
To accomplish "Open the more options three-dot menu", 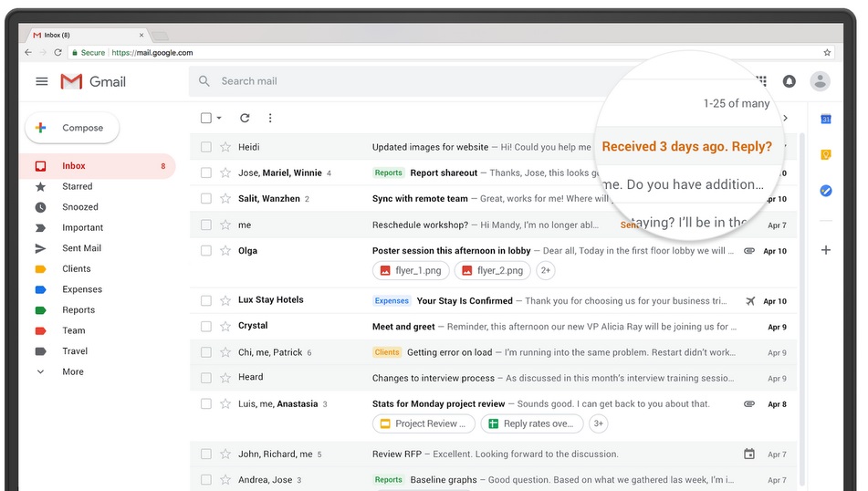I will (x=270, y=118).
